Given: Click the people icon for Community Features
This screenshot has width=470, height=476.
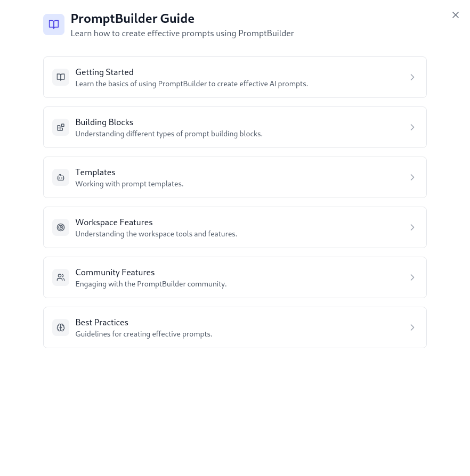Looking at the screenshot, I should tap(61, 277).
